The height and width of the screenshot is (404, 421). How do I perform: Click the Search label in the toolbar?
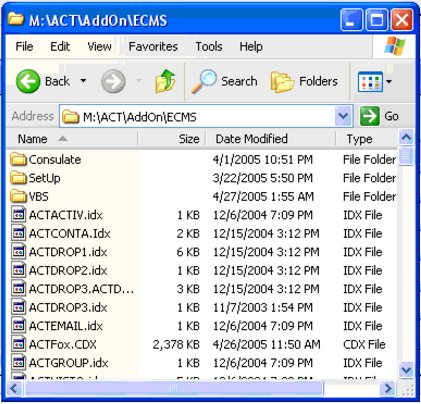239,81
